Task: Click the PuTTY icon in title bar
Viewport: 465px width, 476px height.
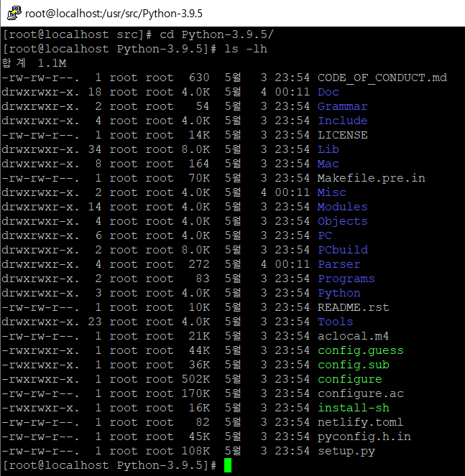Action: [14, 13]
